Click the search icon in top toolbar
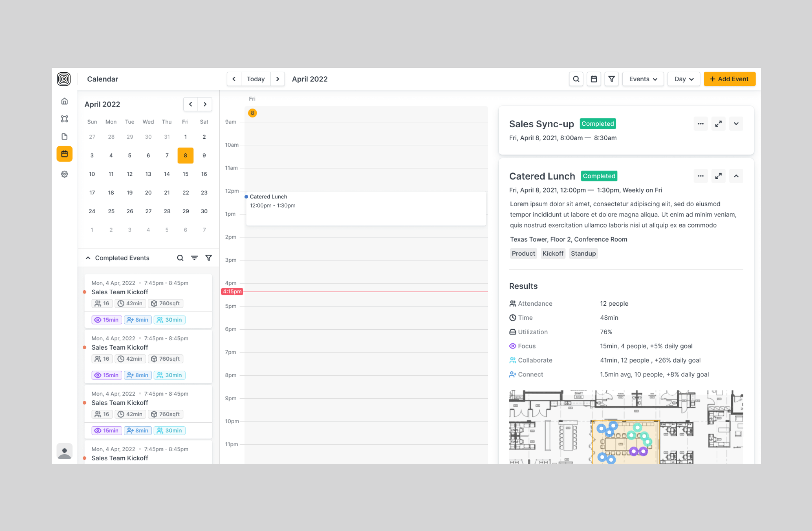The height and width of the screenshot is (531, 812). click(x=576, y=79)
